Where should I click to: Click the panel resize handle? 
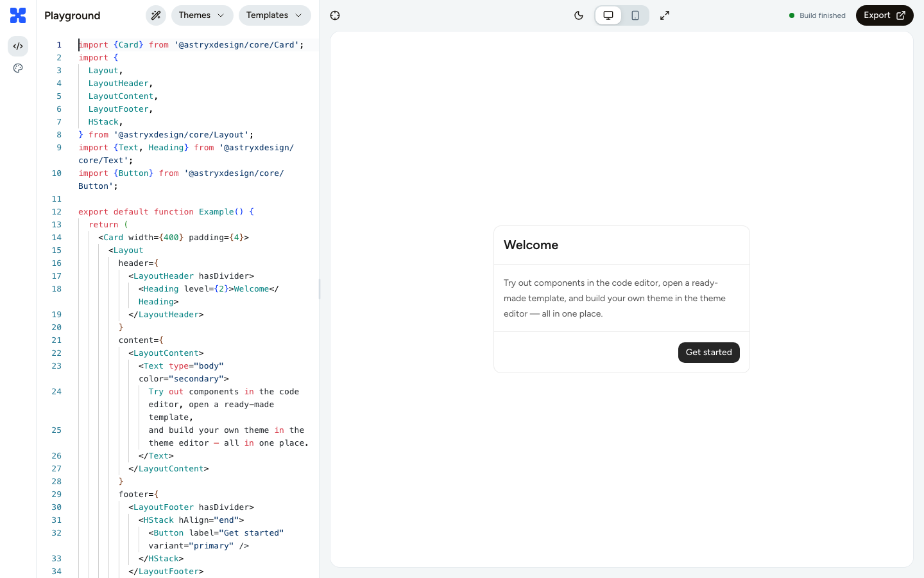pos(320,289)
